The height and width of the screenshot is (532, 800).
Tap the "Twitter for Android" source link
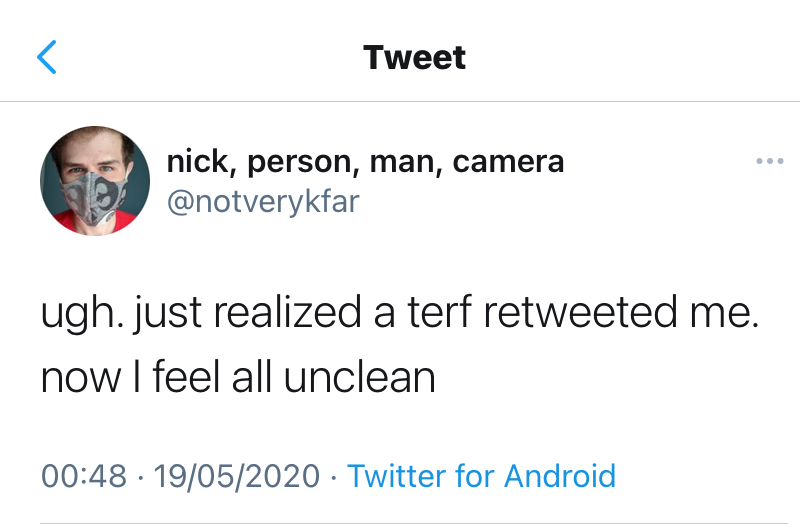[x=481, y=475]
